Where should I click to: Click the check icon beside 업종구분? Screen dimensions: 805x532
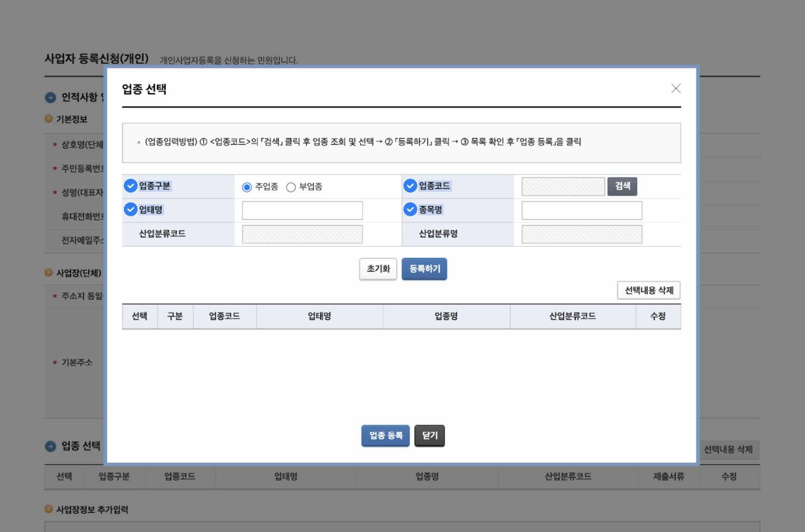[x=130, y=186]
